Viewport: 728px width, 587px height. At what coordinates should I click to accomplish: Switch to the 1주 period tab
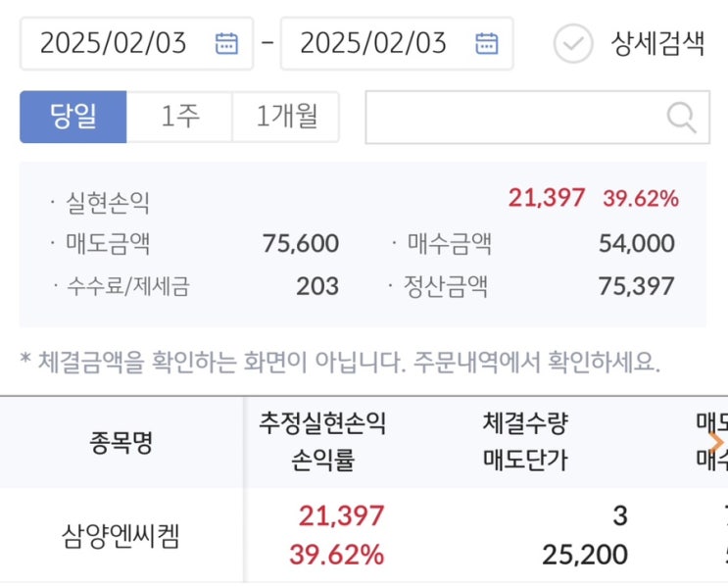click(x=180, y=118)
